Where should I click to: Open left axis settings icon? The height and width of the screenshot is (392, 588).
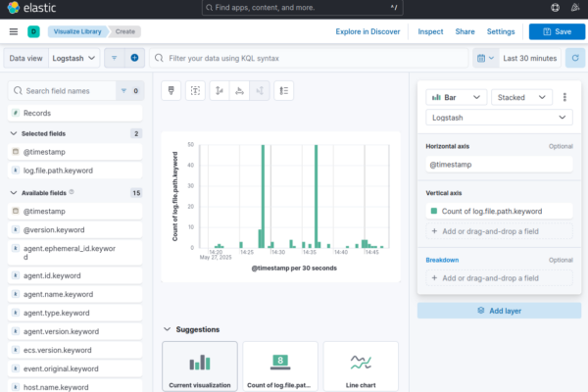pyautogui.click(x=220, y=90)
